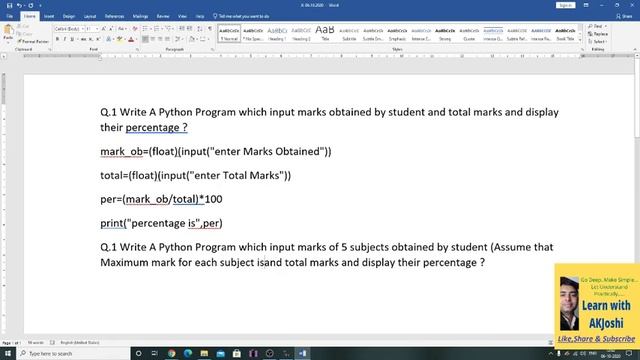Toggle Underline formatting
Screen dimensions: 640x360
[x=72, y=39]
